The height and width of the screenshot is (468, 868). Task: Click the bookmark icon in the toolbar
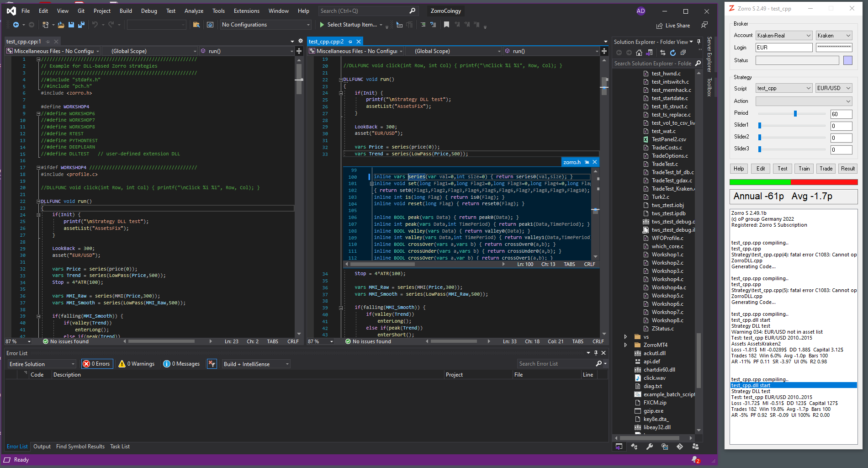click(x=446, y=25)
